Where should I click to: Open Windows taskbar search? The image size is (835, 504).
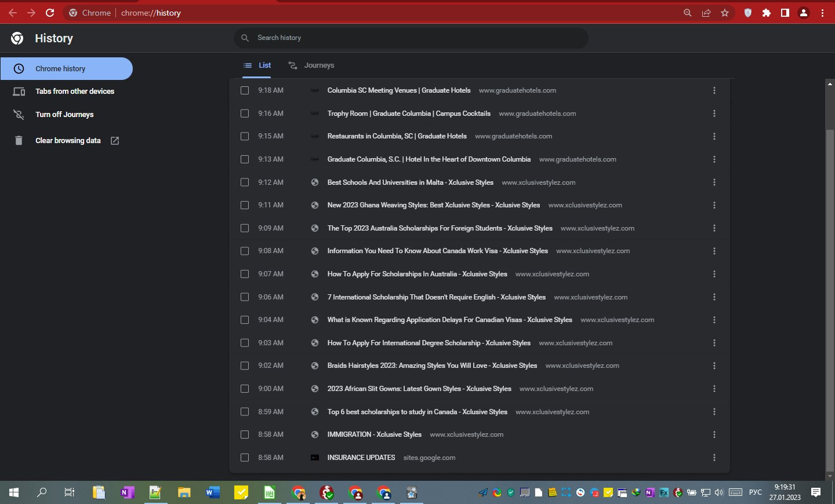[x=42, y=492]
